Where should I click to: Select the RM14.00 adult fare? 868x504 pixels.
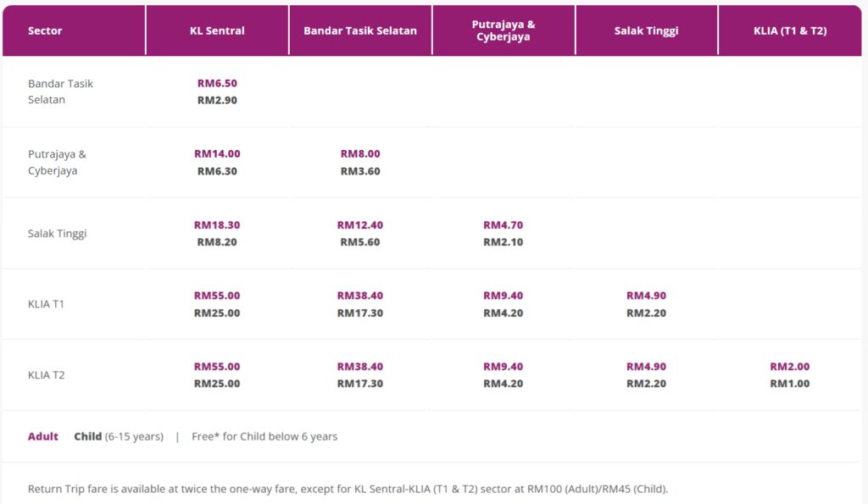[217, 154]
